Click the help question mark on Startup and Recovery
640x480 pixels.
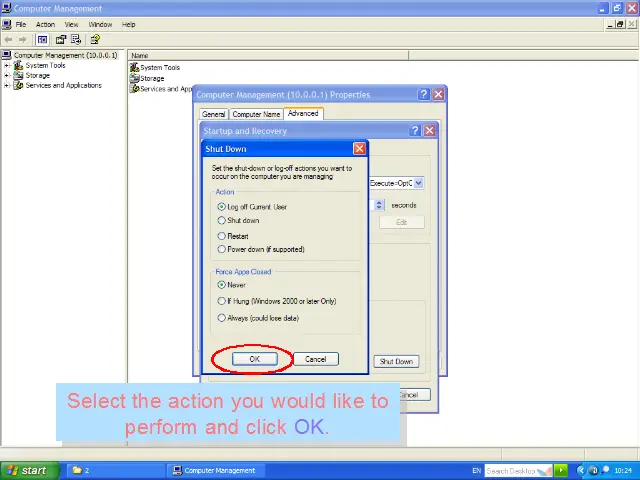point(415,131)
